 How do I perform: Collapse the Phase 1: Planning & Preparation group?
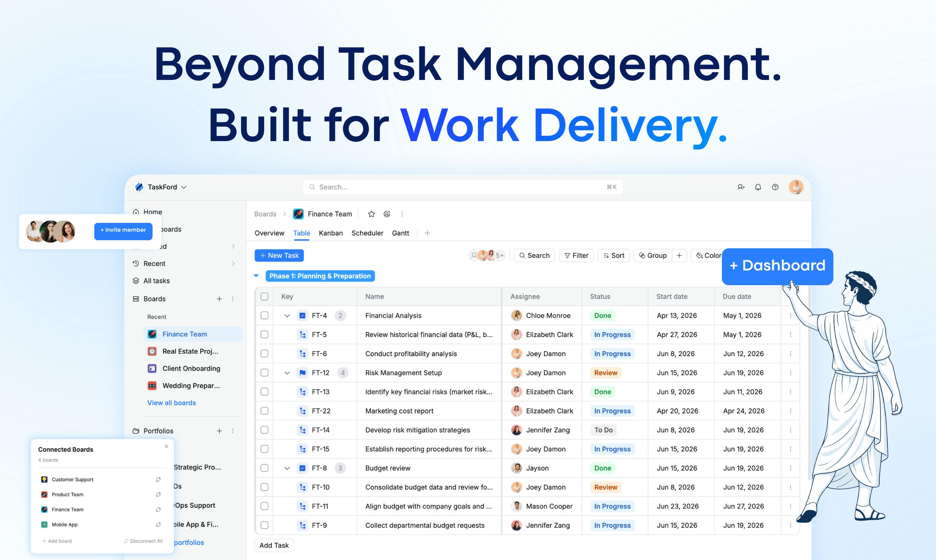click(x=256, y=276)
